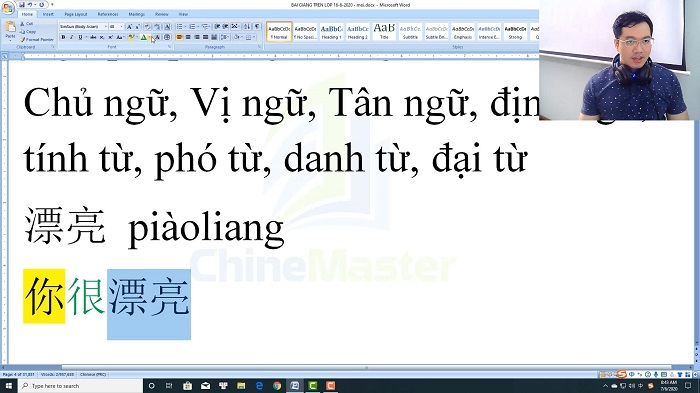700x393 pixels.
Task: Open the Mailings tab
Action: (136, 14)
